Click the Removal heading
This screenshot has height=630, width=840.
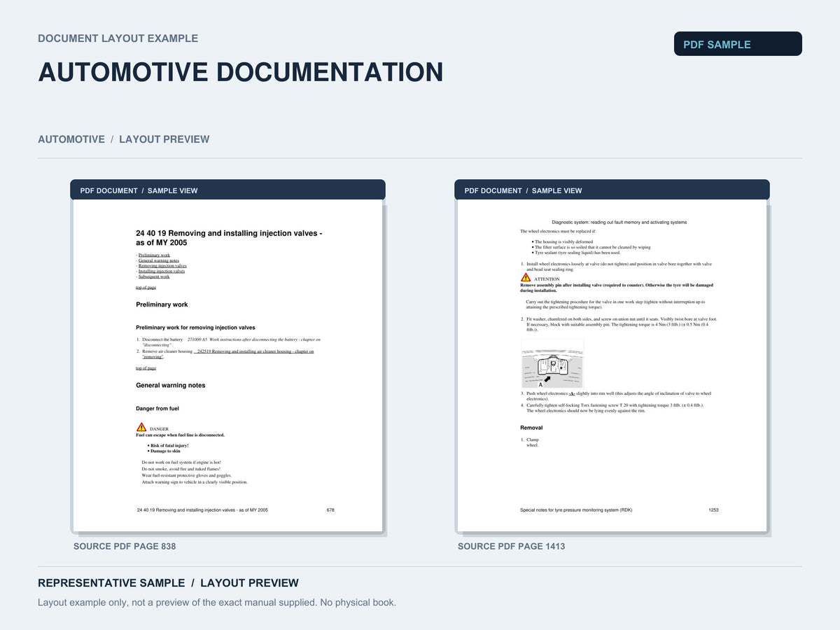(x=531, y=428)
